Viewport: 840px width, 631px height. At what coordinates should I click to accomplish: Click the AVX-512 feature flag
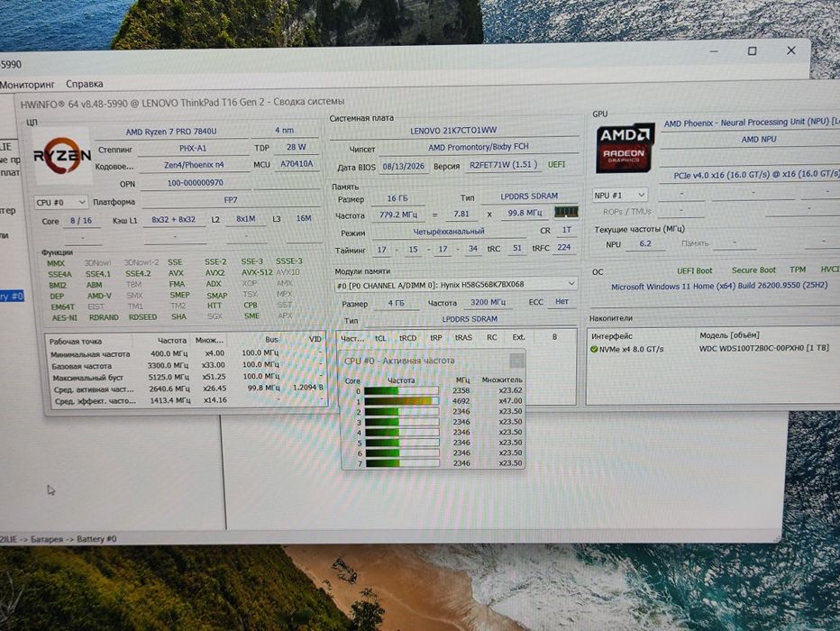pos(257,272)
